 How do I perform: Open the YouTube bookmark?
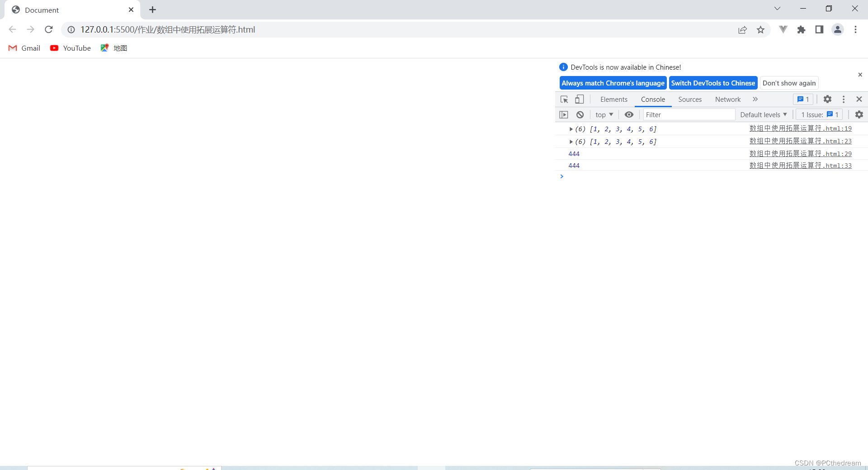pos(71,48)
